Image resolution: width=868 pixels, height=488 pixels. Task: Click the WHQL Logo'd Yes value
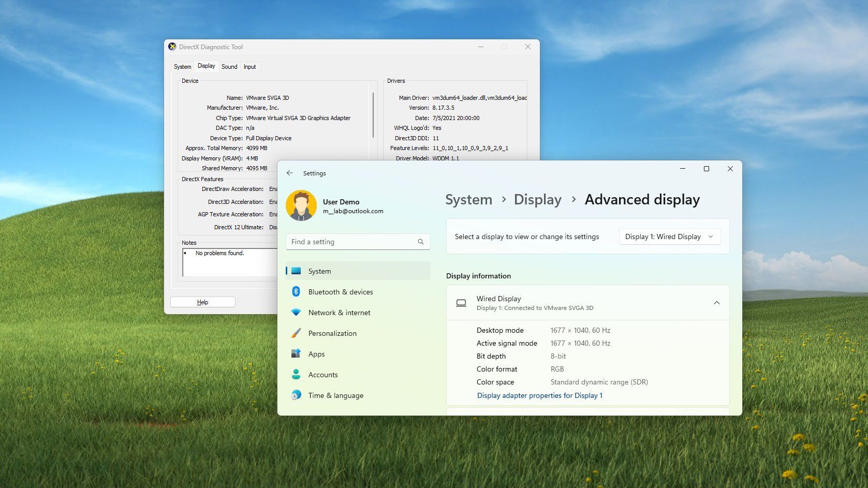[x=437, y=128]
